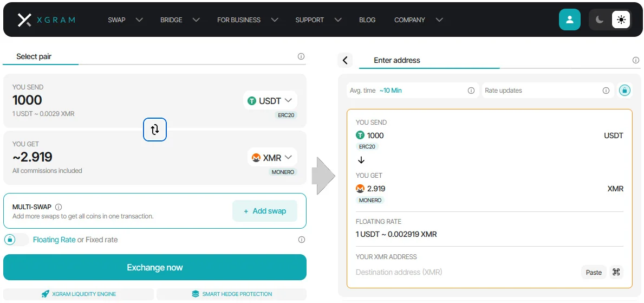Click YOUR XMR ADDRESS label

386,257
